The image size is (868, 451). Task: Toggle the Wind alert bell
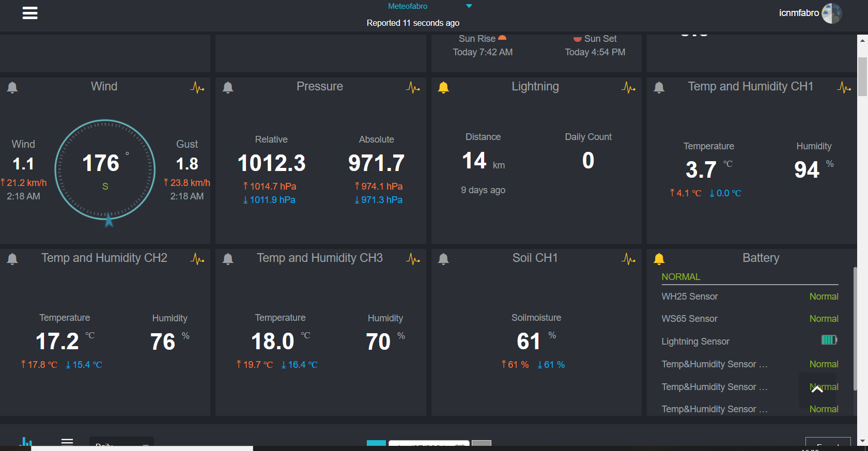(12, 87)
